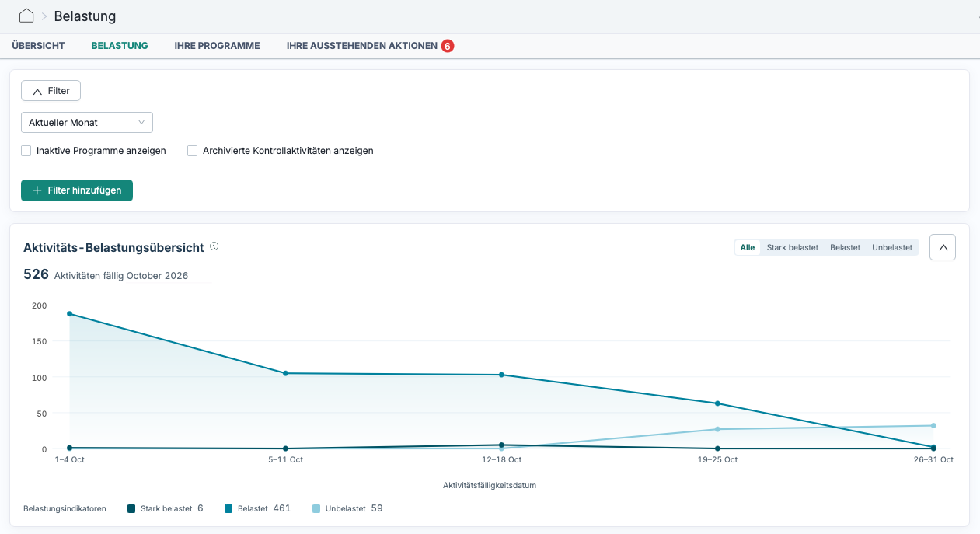Click the Filter hinzufügen button

[x=77, y=190]
